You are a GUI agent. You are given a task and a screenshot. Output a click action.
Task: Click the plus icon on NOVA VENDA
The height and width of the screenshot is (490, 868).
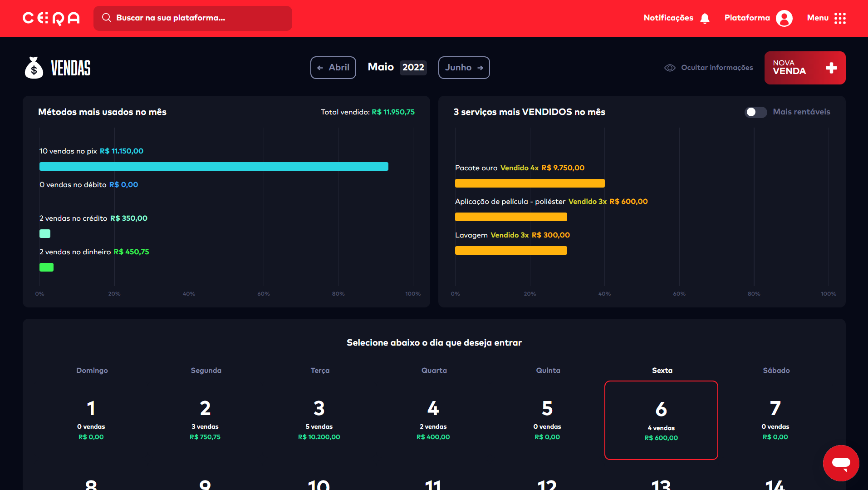[831, 68]
